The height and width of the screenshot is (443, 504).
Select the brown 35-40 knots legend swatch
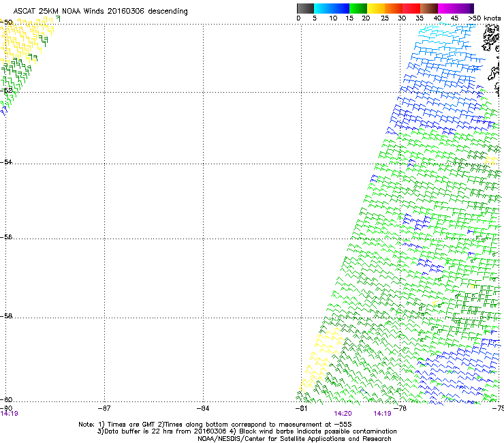429,8
